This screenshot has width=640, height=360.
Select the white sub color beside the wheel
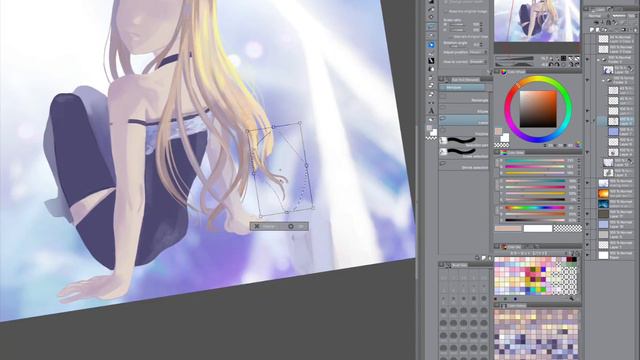(x=505, y=138)
